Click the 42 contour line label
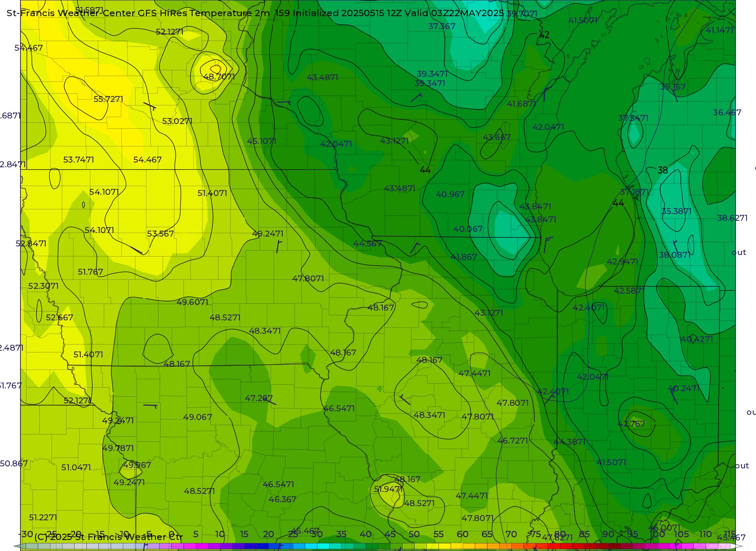Viewport: 756px width, 551px height. (x=544, y=35)
